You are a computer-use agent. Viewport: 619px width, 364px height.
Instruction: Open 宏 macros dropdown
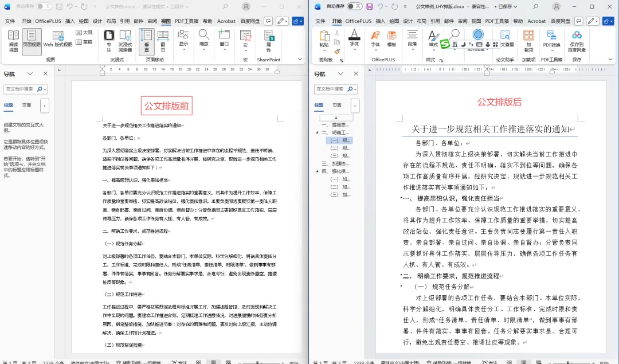[x=245, y=41]
